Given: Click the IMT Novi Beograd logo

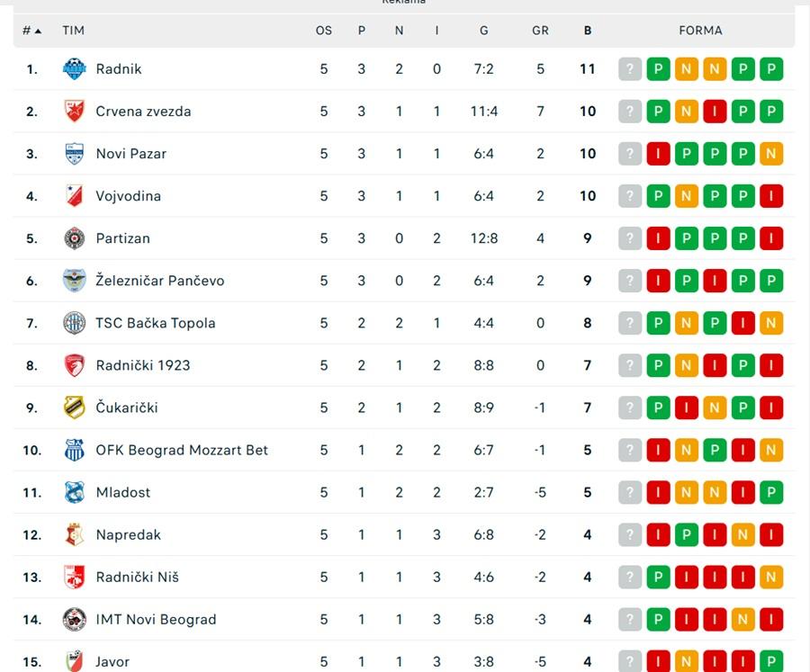Looking at the screenshot, I should 74,619.
